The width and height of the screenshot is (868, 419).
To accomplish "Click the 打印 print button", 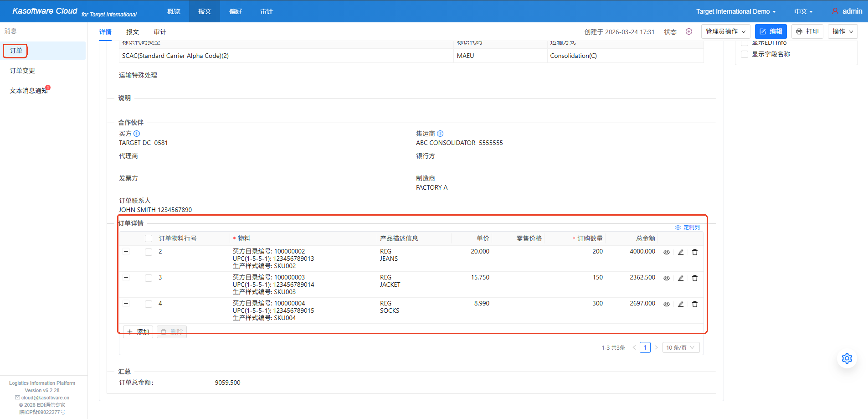I will pos(807,31).
